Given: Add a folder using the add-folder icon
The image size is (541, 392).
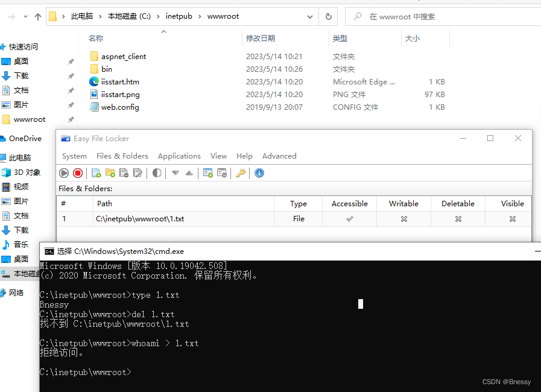Looking at the screenshot, I should 110,173.
